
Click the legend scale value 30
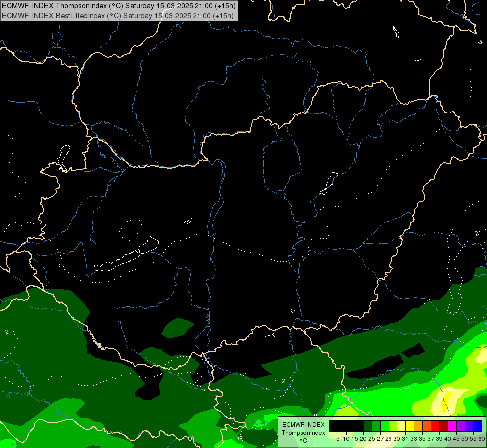[397, 439]
